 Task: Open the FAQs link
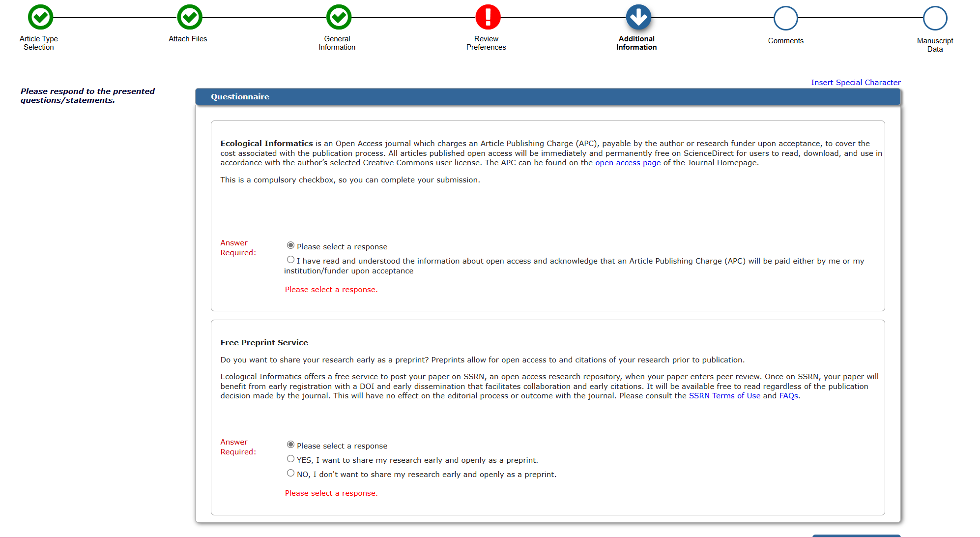[x=788, y=396]
